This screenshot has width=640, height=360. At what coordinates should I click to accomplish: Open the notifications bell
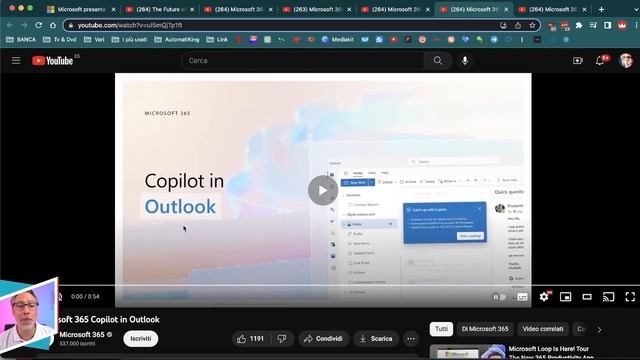pyautogui.click(x=600, y=61)
